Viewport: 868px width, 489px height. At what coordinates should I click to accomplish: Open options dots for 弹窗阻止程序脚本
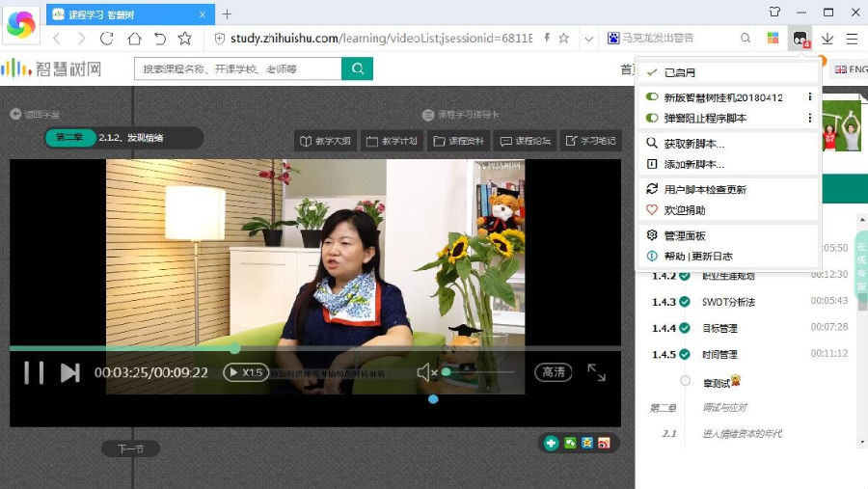[x=809, y=118]
